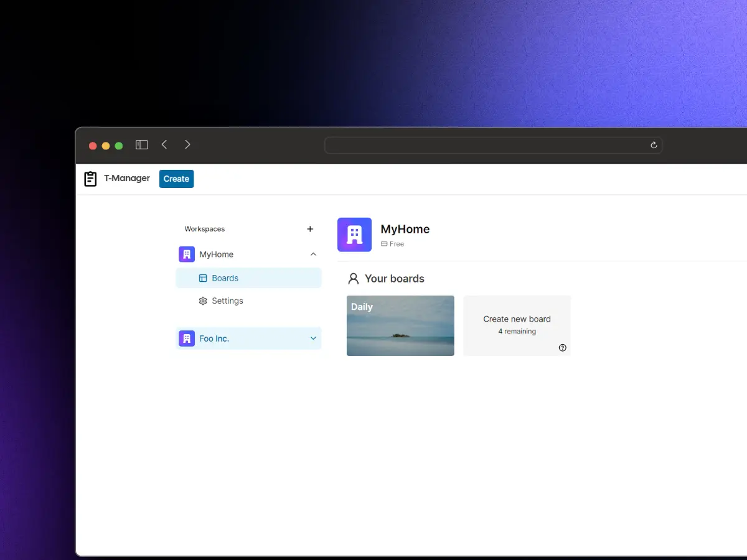This screenshot has width=747, height=560.
Task: Open the Settings gear icon
Action: [x=202, y=301]
